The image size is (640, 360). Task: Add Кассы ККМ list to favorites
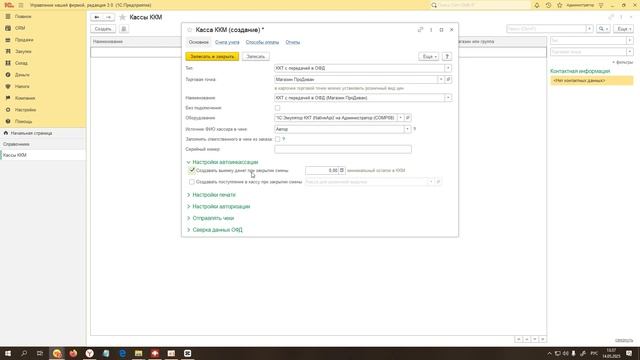point(122,17)
